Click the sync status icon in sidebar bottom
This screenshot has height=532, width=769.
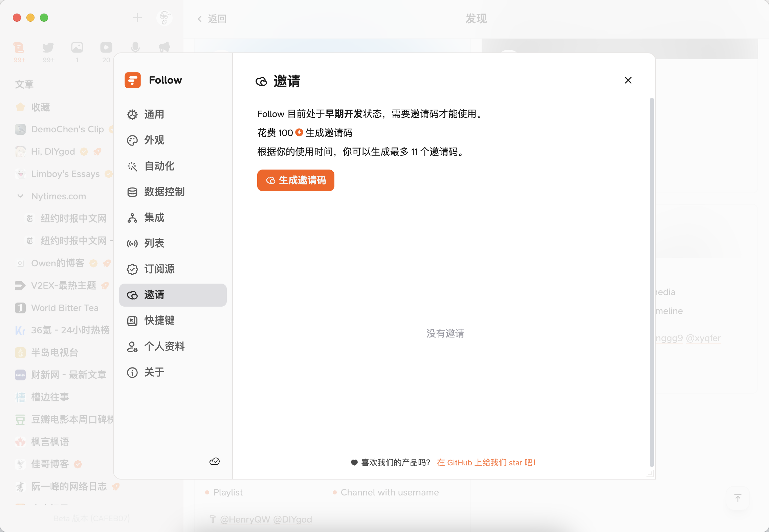tap(215, 462)
